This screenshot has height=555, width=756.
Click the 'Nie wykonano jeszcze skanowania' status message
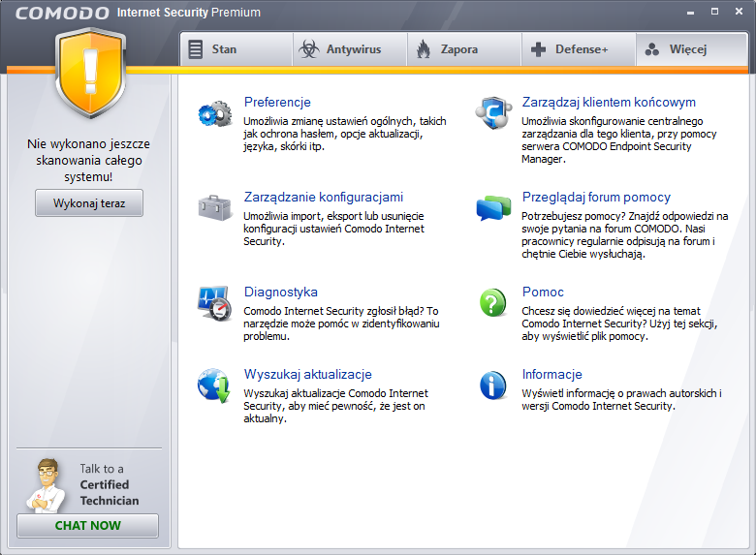(x=89, y=161)
